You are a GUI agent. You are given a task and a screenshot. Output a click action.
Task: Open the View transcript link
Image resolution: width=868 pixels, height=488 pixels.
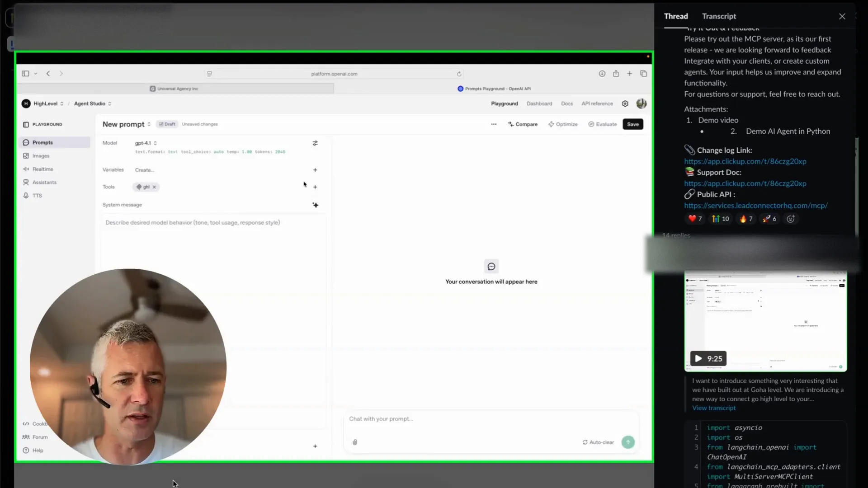click(714, 408)
